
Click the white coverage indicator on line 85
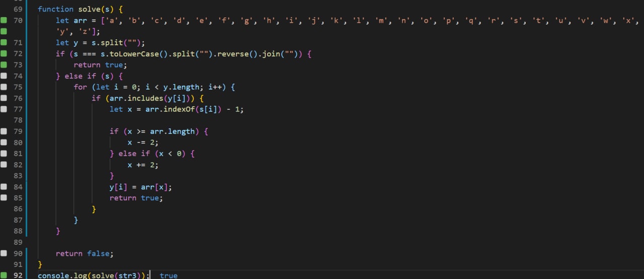4,198
